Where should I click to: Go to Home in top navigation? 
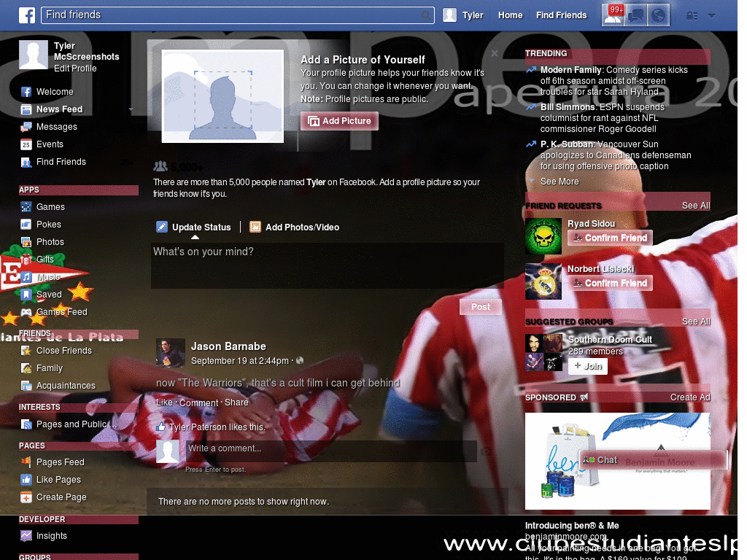tap(510, 15)
